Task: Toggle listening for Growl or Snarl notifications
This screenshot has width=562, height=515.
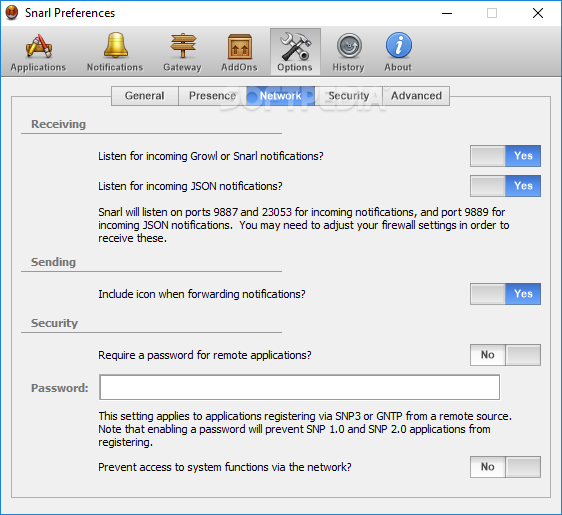Action: coord(505,156)
